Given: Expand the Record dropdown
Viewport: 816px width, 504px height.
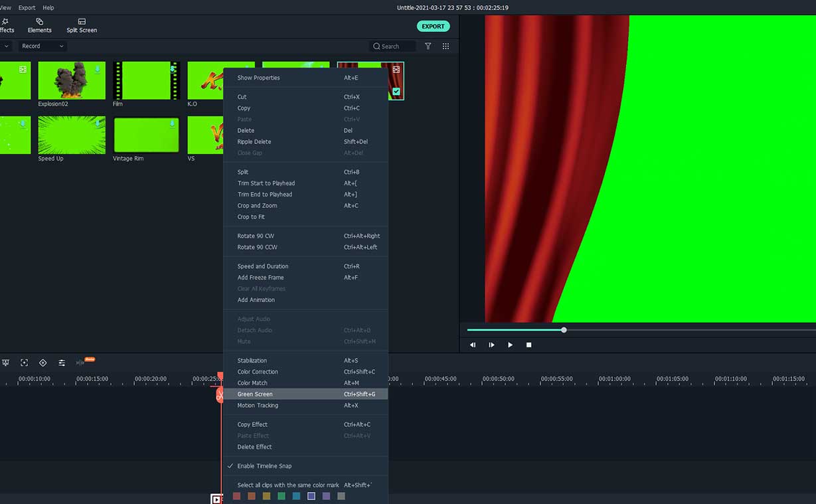Looking at the screenshot, I should (42, 46).
